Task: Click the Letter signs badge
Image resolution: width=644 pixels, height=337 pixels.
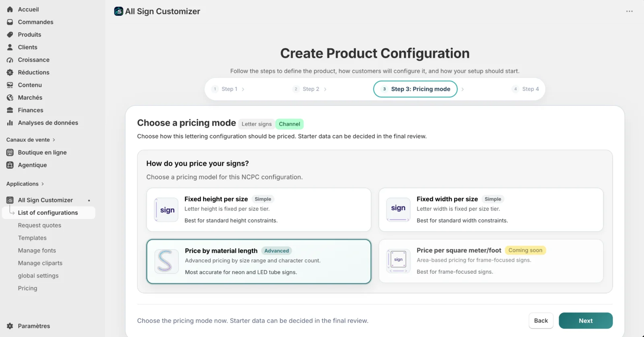Action: (256, 124)
